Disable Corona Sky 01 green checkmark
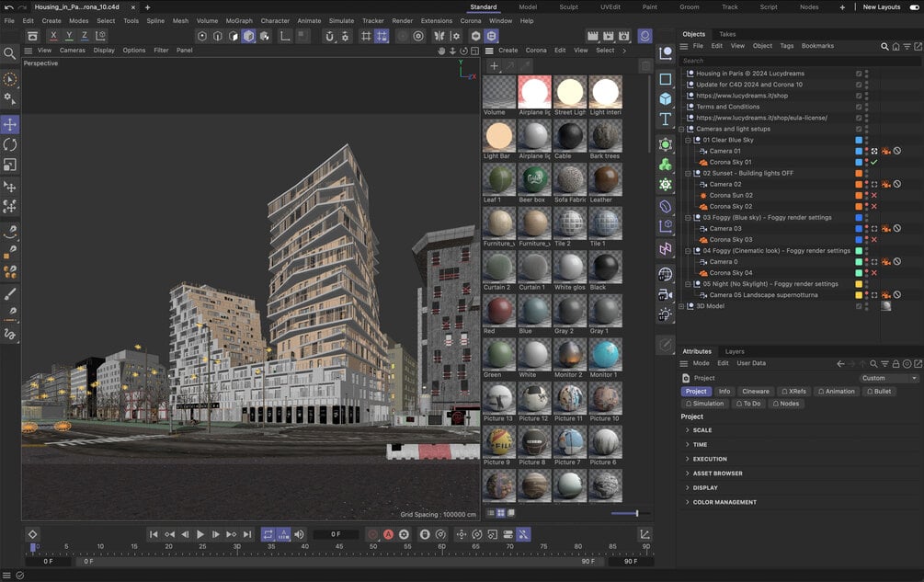 coord(874,162)
